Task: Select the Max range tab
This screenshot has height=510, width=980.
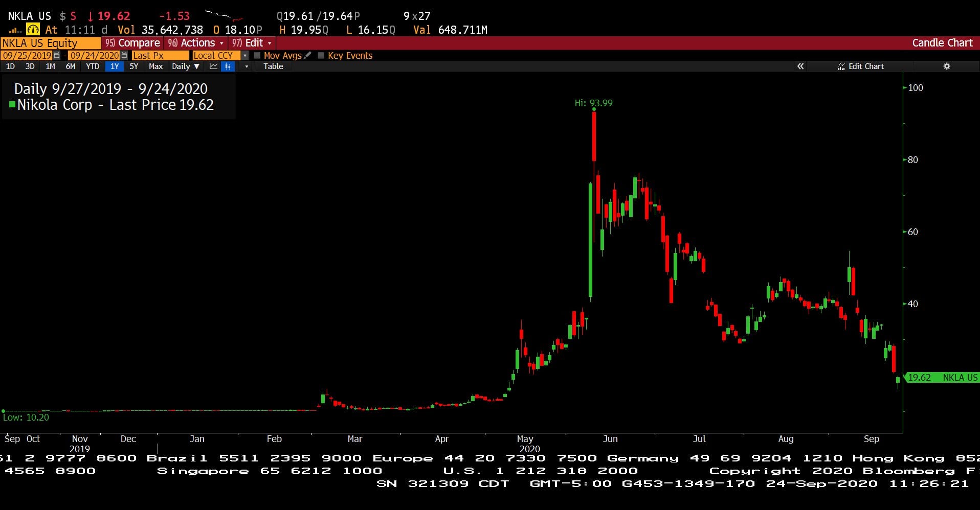Action: pos(155,66)
